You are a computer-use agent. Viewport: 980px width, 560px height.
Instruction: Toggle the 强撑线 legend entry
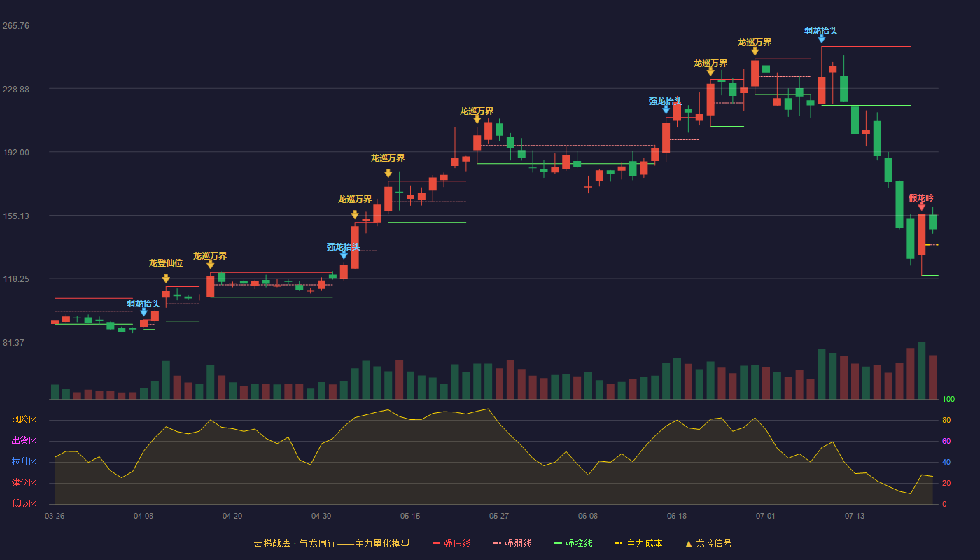(573, 543)
